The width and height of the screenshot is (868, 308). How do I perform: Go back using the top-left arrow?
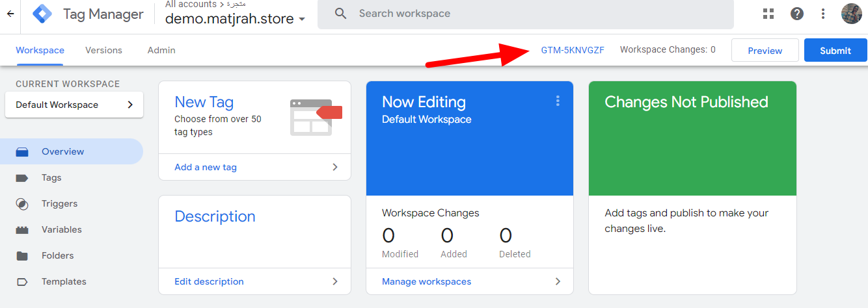click(10, 14)
